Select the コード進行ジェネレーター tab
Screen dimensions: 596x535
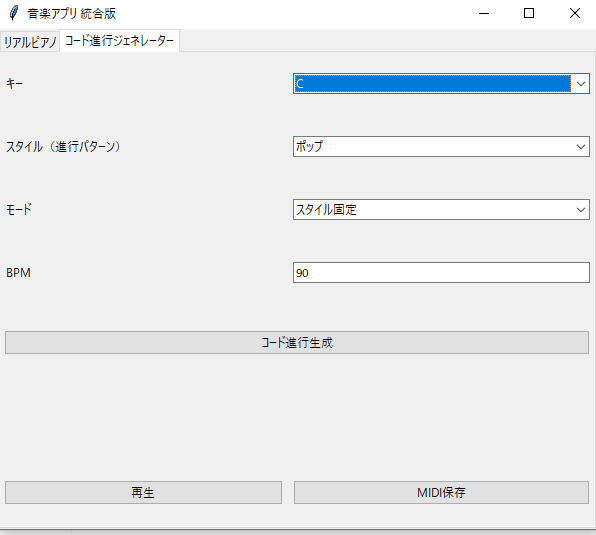point(119,40)
